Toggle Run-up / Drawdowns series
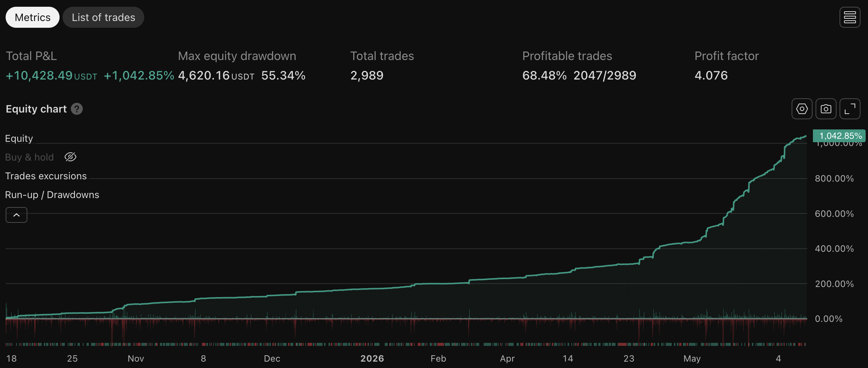 pyautogui.click(x=52, y=195)
